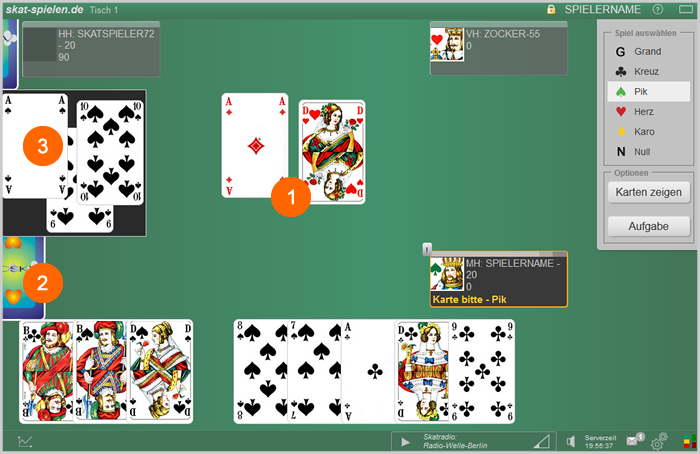Expand the small handle above player panel
Screen dimensions: 700x454
tap(428, 246)
